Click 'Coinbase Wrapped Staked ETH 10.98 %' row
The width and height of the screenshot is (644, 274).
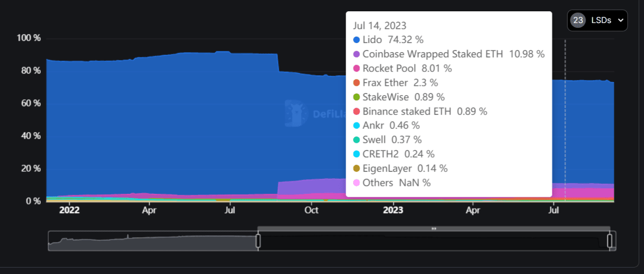[449, 54]
